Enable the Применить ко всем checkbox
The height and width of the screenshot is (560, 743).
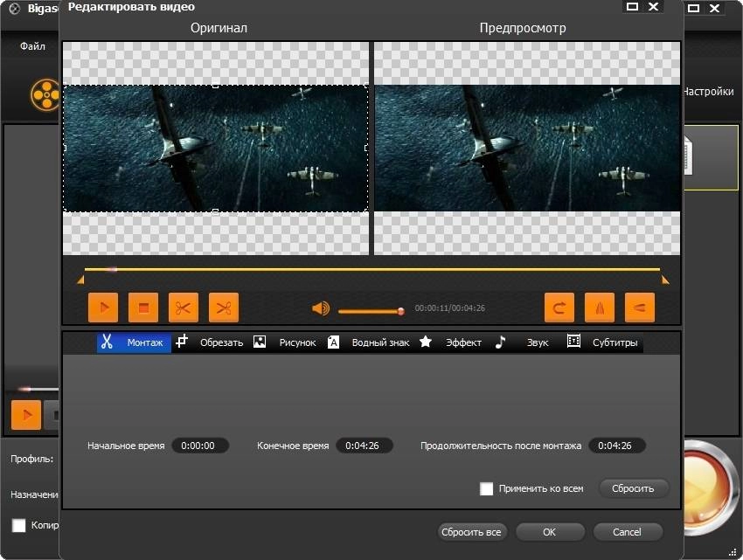(x=486, y=488)
